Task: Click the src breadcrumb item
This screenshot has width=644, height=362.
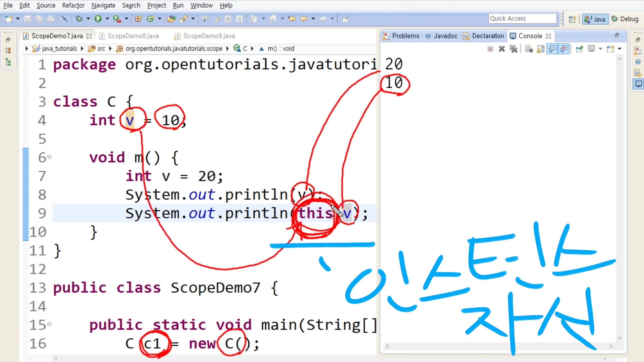Action: (101, 49)
